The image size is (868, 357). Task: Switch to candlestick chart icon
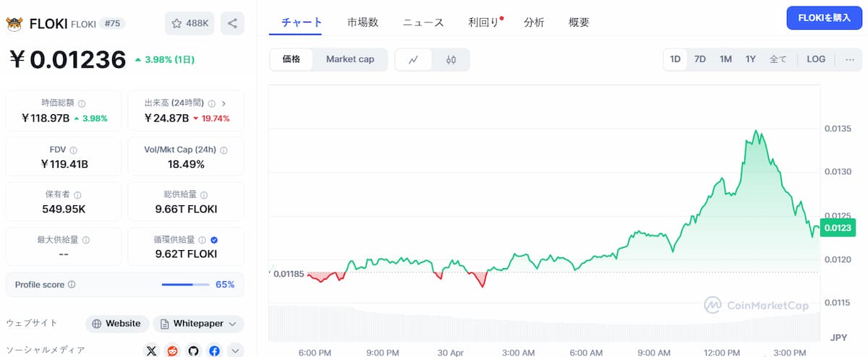click(x=451, y=59)
